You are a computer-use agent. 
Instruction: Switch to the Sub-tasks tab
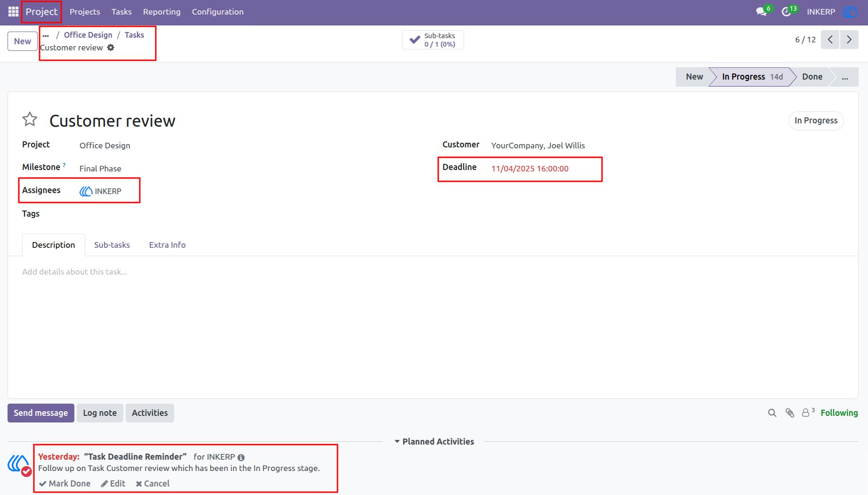tap(112, 245)
